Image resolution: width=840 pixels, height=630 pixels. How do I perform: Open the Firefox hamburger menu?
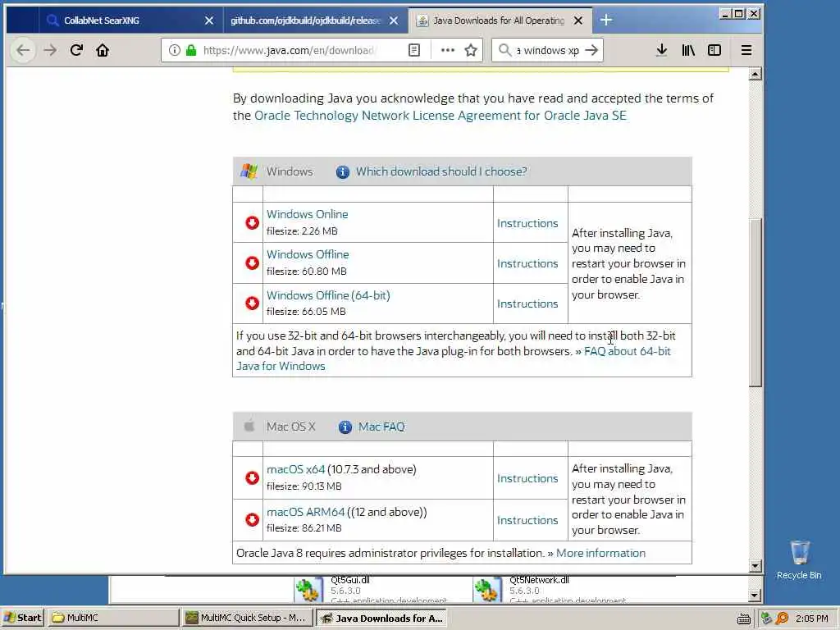coord(746,50)
